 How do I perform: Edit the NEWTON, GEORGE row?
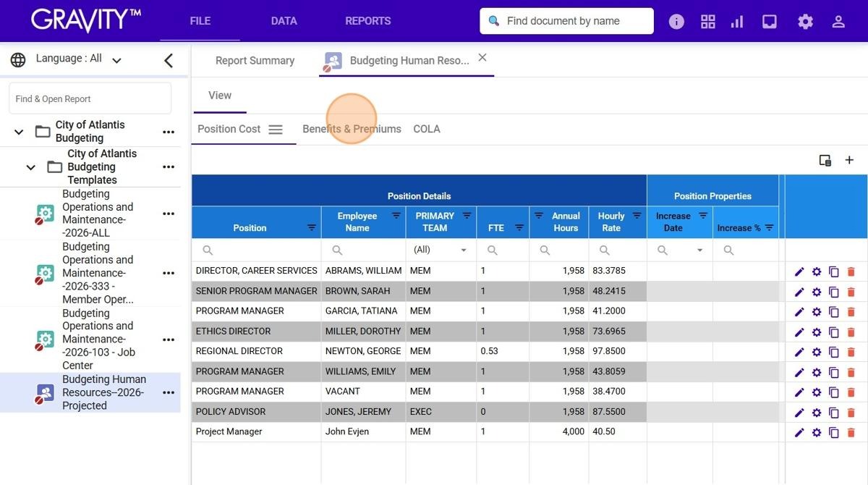pos(799,352)
